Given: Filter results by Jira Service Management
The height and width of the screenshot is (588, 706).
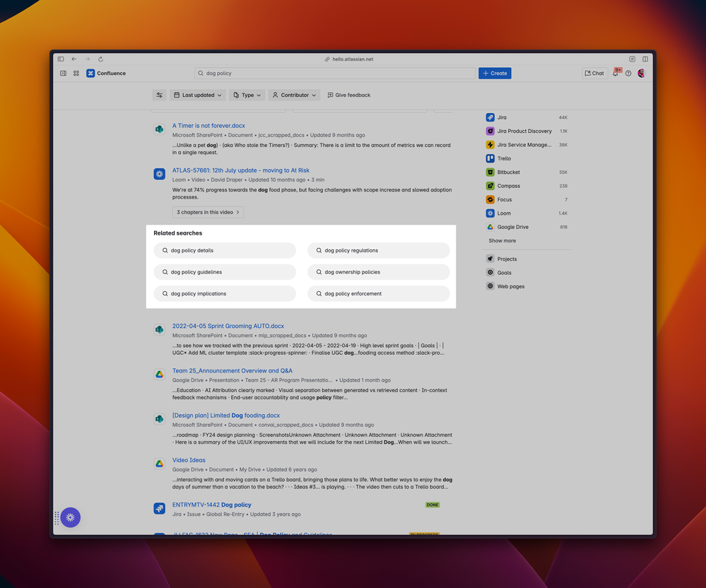Looking at the screenshot, I should (x=526, y=145).
